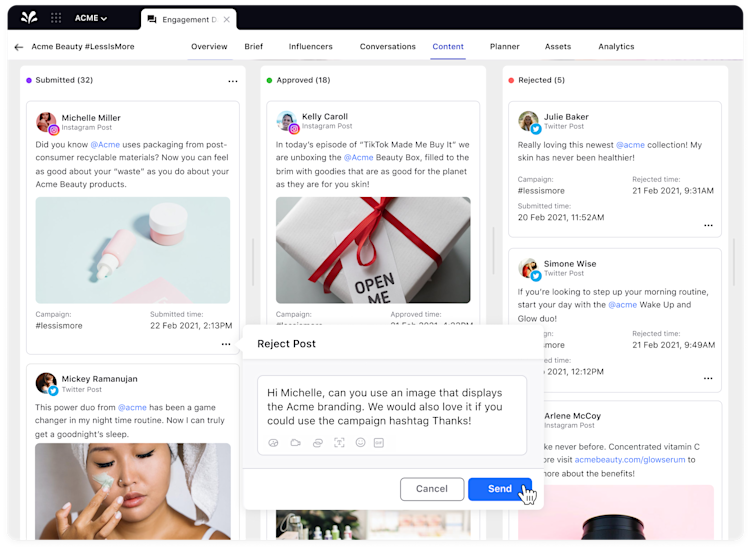The width and height of the screenshot is (750, 549).
Task: Go back using the left arrow
Action: [x=19, y=47]
